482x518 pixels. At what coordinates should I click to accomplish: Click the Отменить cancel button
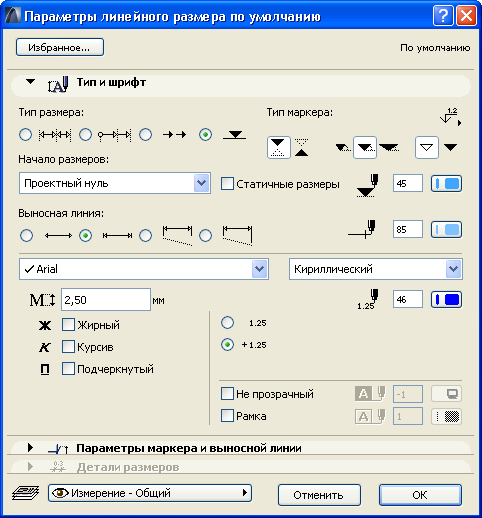(319, 495)
